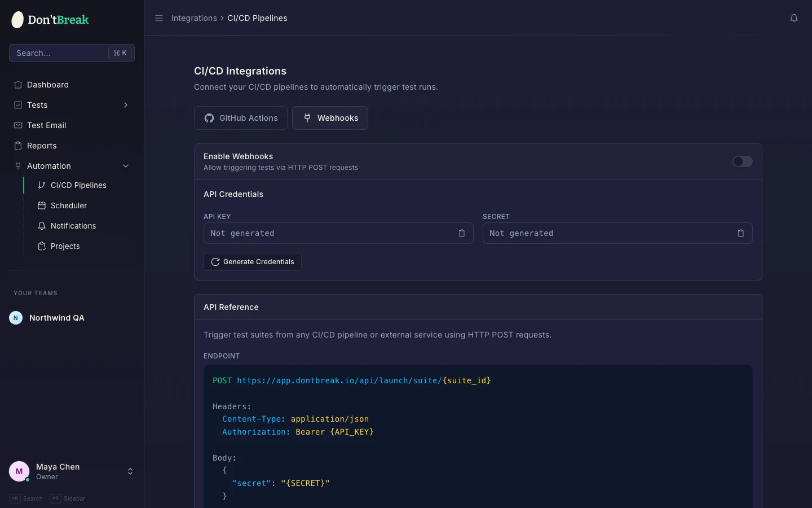
Task: Click the Reports clipboard icon
Action: [x=18, y=146]
